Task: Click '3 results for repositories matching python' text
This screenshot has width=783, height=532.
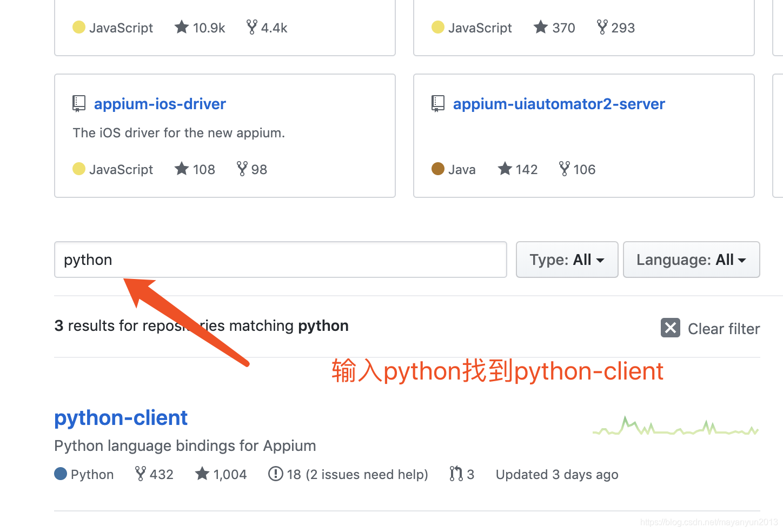Action: pyautogui.click(x=201, y=325)
